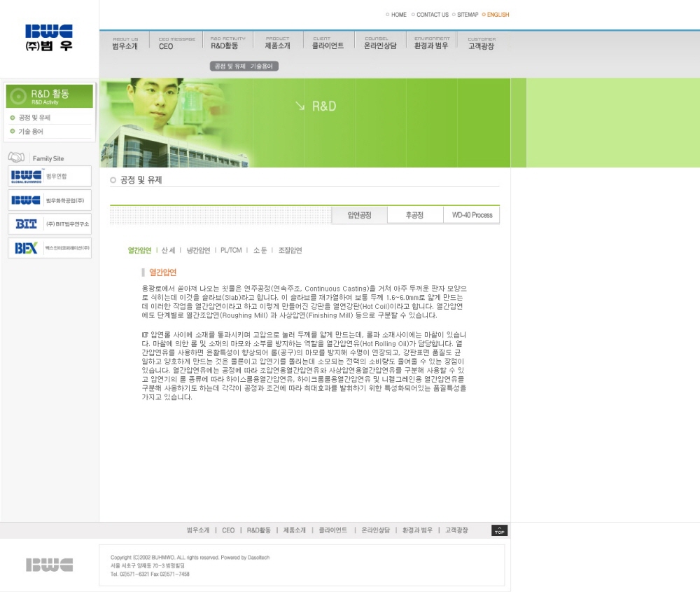Switch to the 후공정 tab

pos(414,215)
